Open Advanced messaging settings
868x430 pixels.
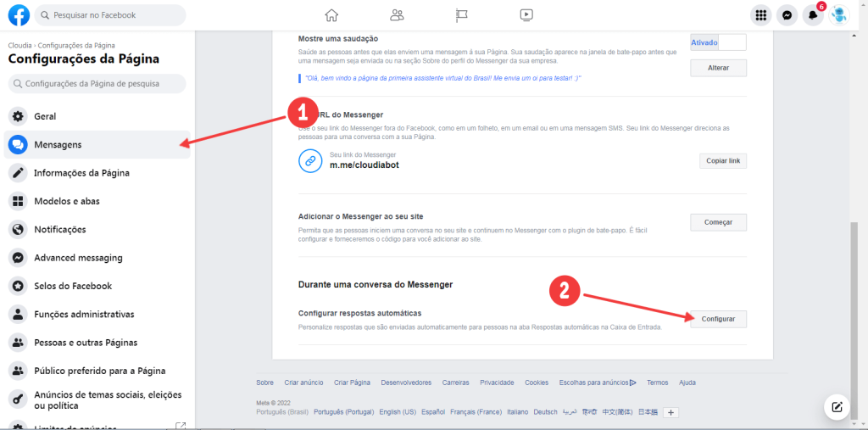(x=97, y=258)
